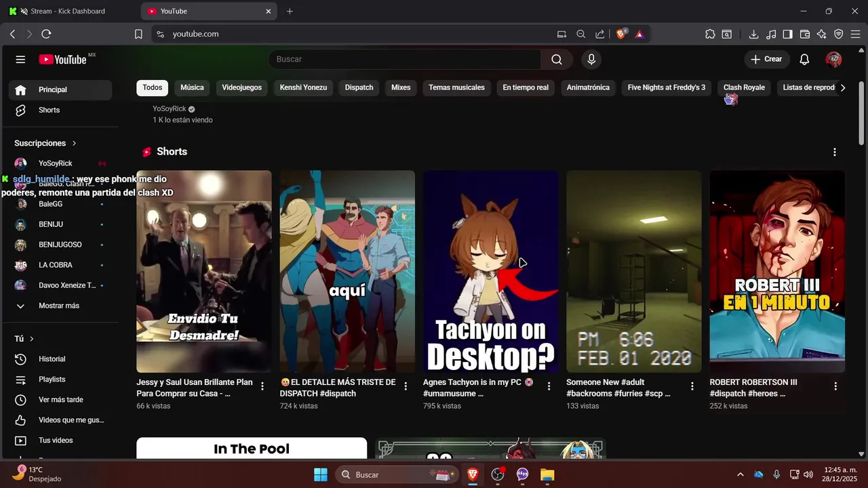868x488 pixels.
Task: Open a new browser tab
Action: [x=290, y=12]
